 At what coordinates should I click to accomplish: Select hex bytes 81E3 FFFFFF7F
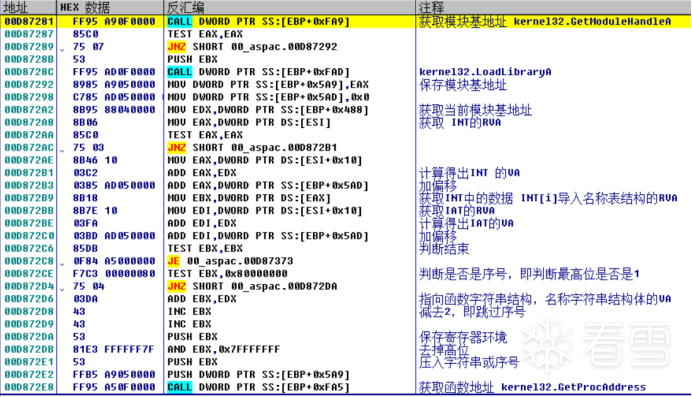click(x=113, y=349)
